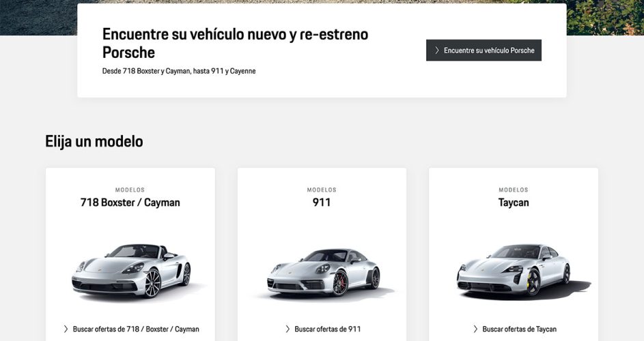Select the silver 718 Boxster convertible image
The width and height of the screenshot is (644, 341).
point(130,269)
